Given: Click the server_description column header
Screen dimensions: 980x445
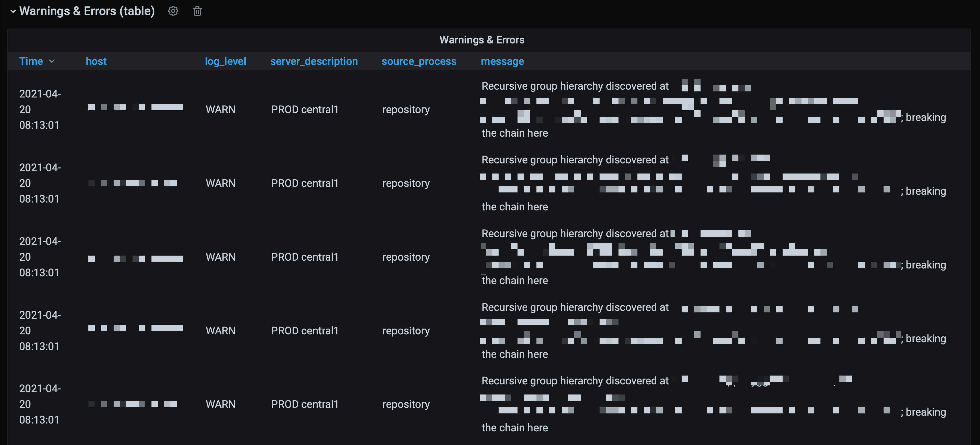Looking at the screenshot, I should click(x=314, y=61).
